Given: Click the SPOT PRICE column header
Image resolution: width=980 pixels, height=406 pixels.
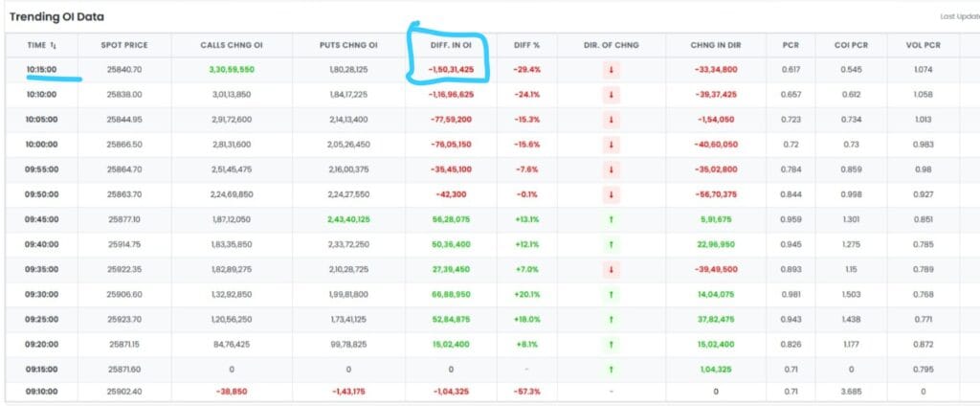Looking at the screenshot, I should 122,45.
